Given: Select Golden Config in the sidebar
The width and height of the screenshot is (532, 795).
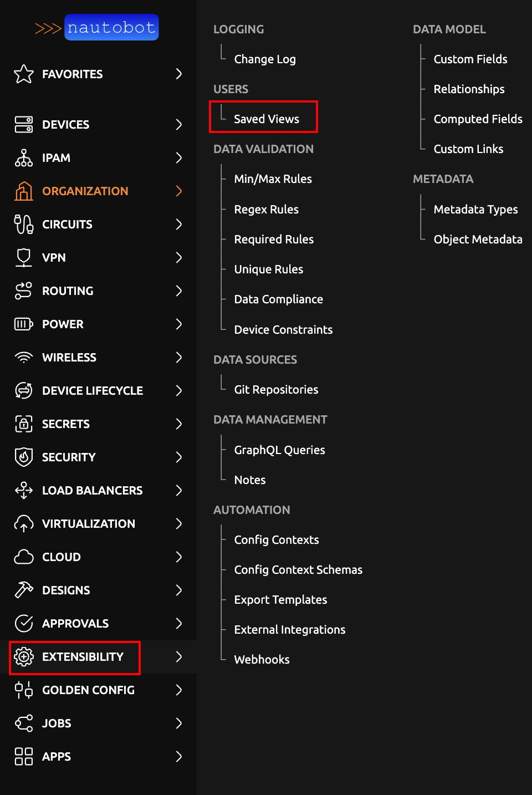Looking at the screenshot, I should click(88, 690).
